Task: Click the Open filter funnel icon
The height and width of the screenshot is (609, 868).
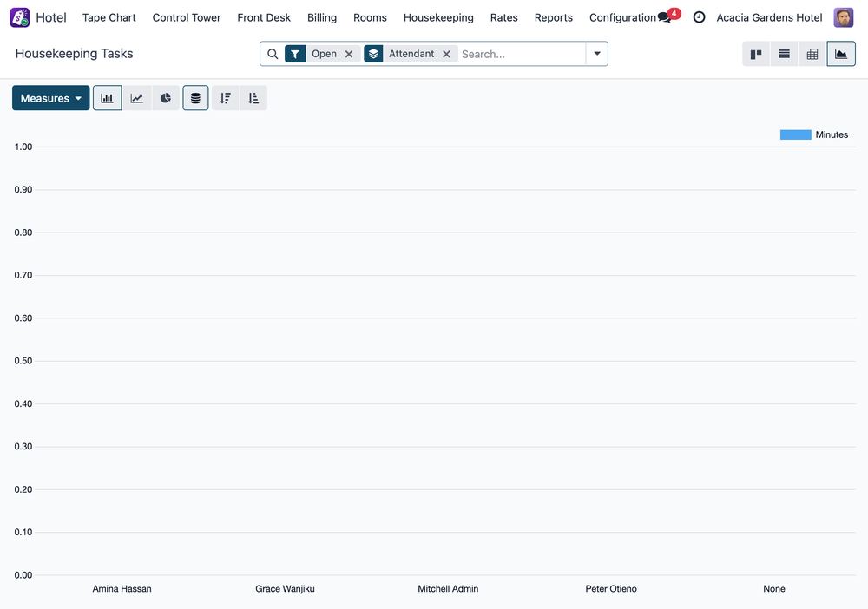Action: tap(296, 54)
